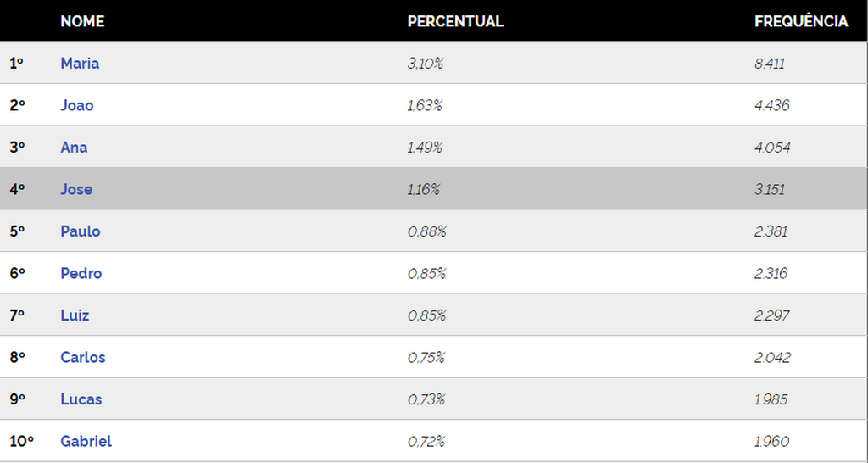Click Maria's 3,10% percentage cell

coord(426,64)
